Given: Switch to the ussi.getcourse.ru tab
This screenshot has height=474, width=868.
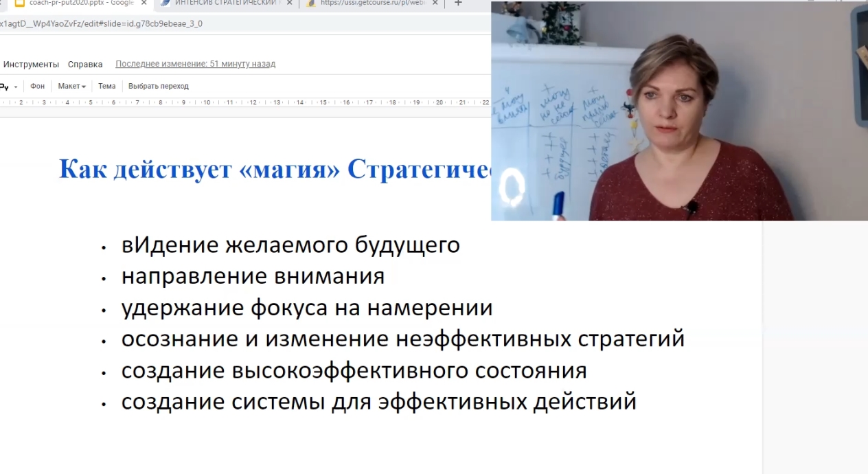Looking at the screenshot, I should [372, 3].
